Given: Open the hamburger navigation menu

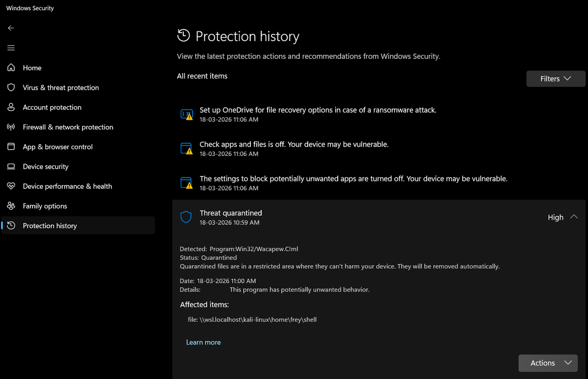Looking at the screenshot, I should tap(11, 48).
